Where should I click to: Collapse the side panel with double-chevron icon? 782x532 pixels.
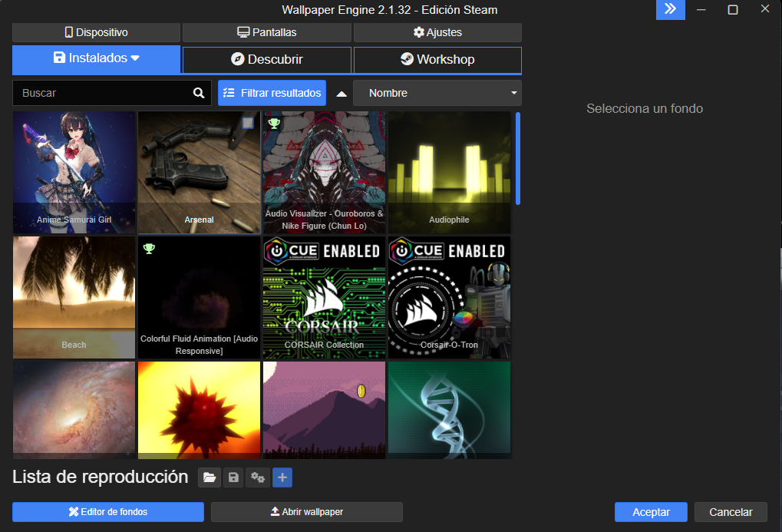[x=670, y=9]
